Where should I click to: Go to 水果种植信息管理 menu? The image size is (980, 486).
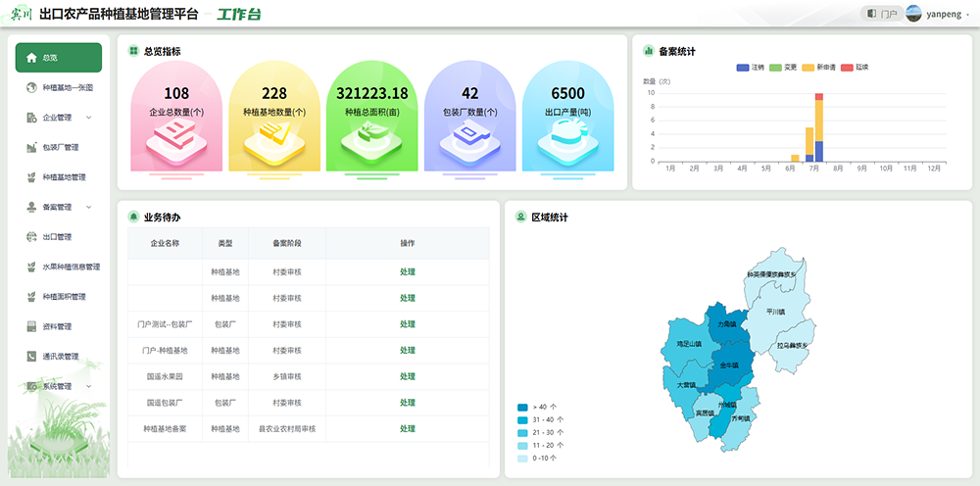pos(71,267)
